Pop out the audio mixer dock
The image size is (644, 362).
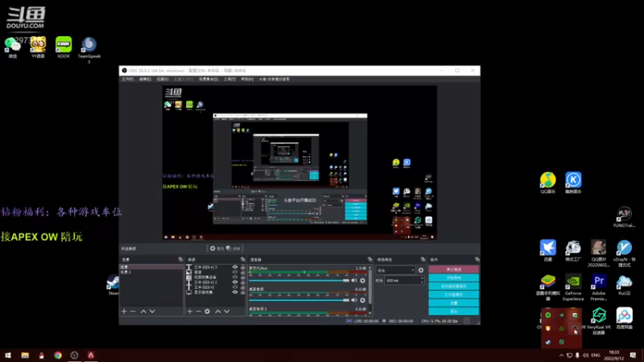click(x=370, y=259)
